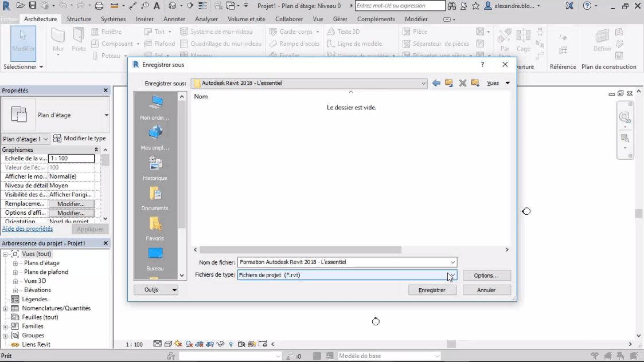Select Bureau in places sidebar
Screen dimensions: 644x362
[x=155, y=258]
